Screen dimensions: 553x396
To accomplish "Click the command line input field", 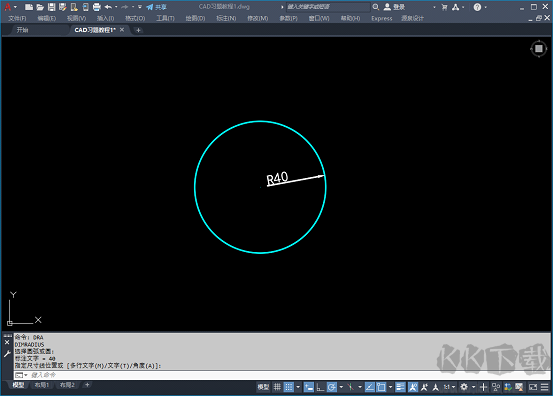I will (x=282, y=375).
